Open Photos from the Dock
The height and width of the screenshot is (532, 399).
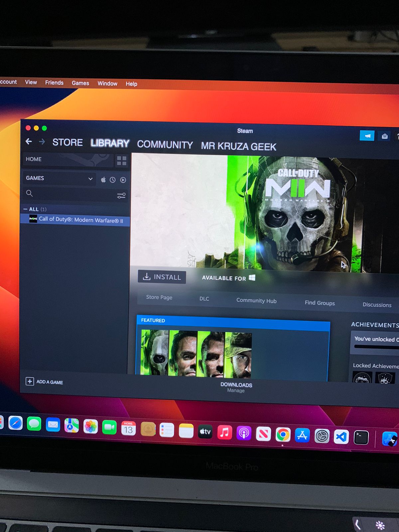[90, 426]
